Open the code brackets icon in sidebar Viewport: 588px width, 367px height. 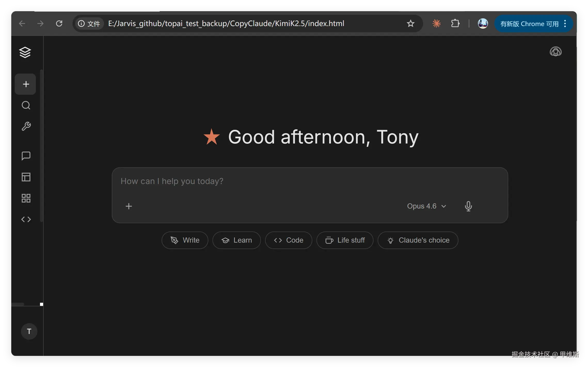26,219
